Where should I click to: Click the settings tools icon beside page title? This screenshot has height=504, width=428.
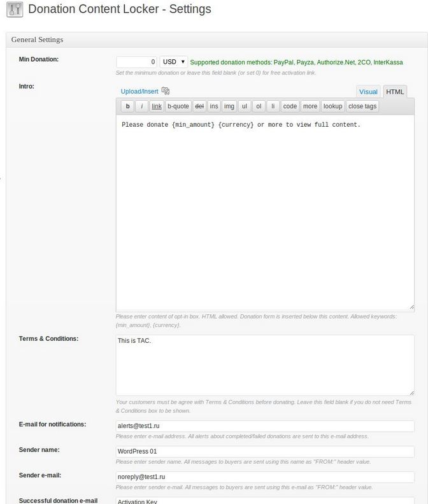15,10
